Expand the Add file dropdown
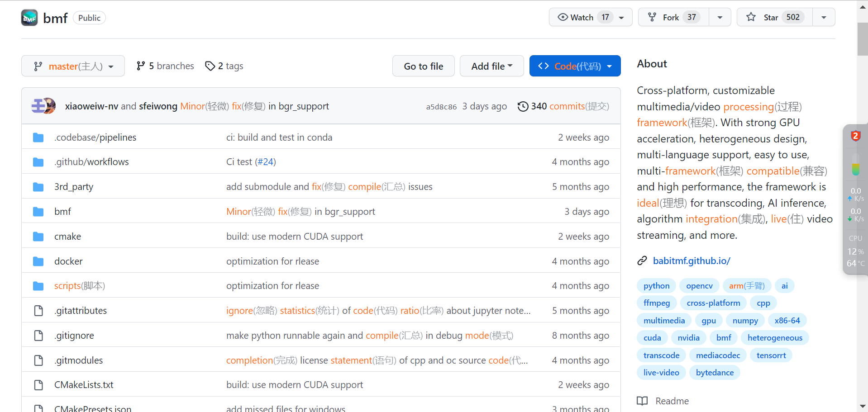This screenshot has height=412, width=868. pyautogui.click(x=492, y=66)
